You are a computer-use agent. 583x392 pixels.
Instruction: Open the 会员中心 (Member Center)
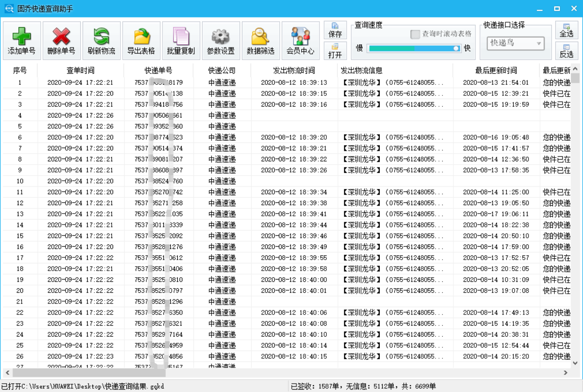point(300,40)
